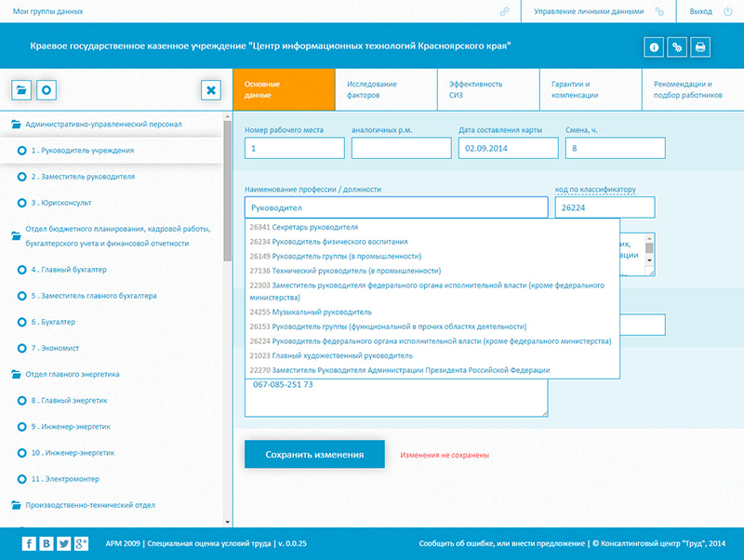The height and width of the screenshot is (560, 744).
Task: Open the Twitter icon in footer
Action: click(x=63, y=543)
